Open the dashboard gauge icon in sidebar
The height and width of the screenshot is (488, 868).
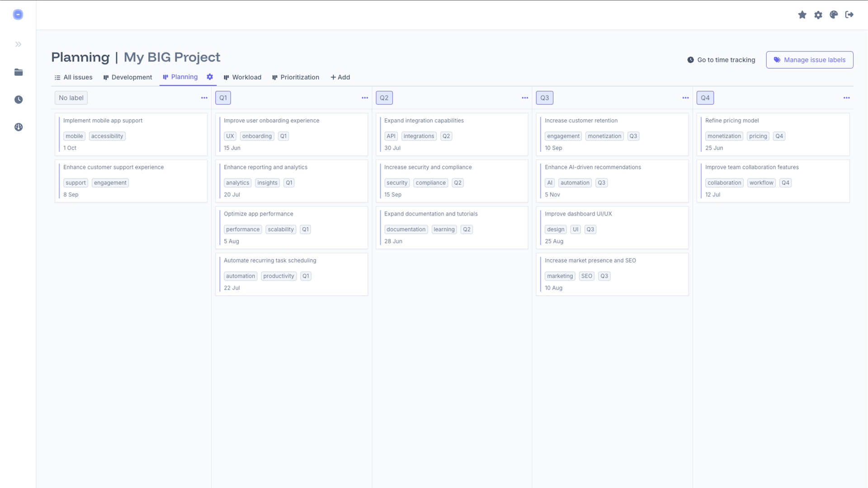(18, 127)
